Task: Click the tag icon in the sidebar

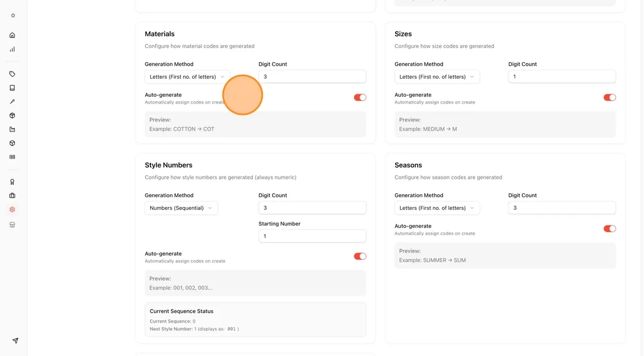Action: coord(12,74)
